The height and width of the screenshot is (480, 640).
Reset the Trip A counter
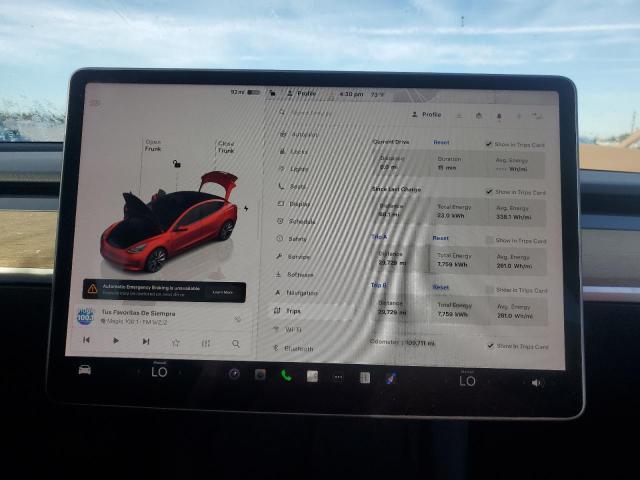(440, 238)
